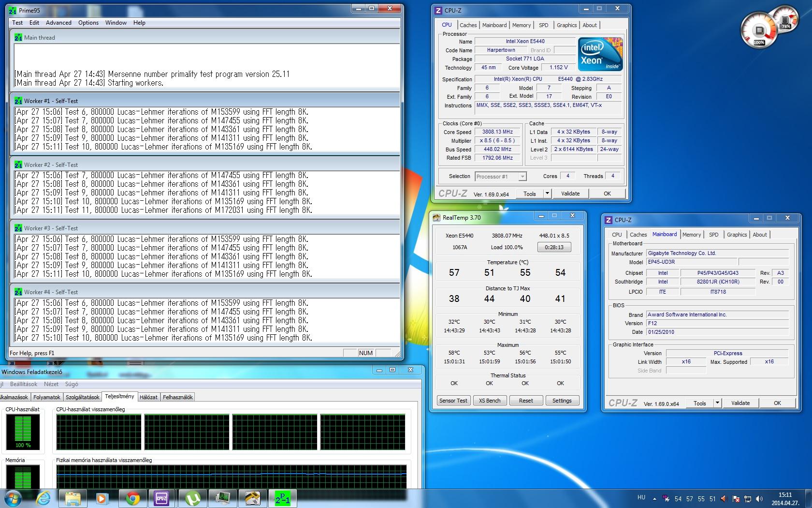Open Prime95 Edit menu

pos(34,23)
